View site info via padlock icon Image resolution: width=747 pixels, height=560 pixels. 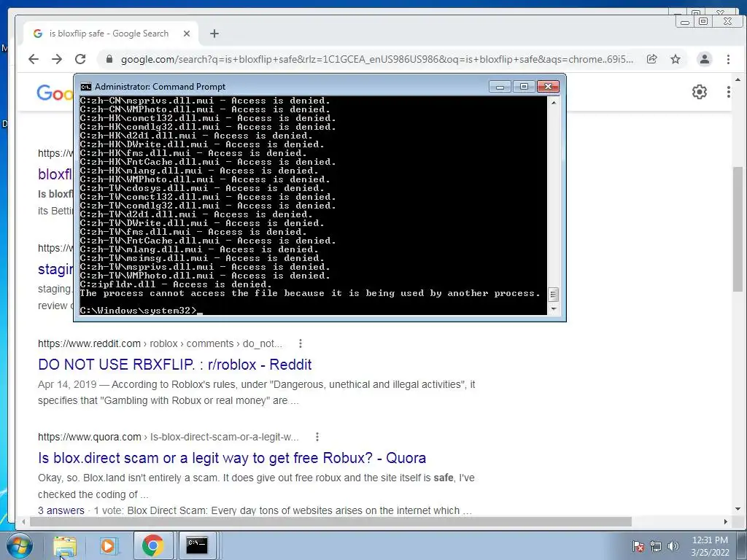109,59
